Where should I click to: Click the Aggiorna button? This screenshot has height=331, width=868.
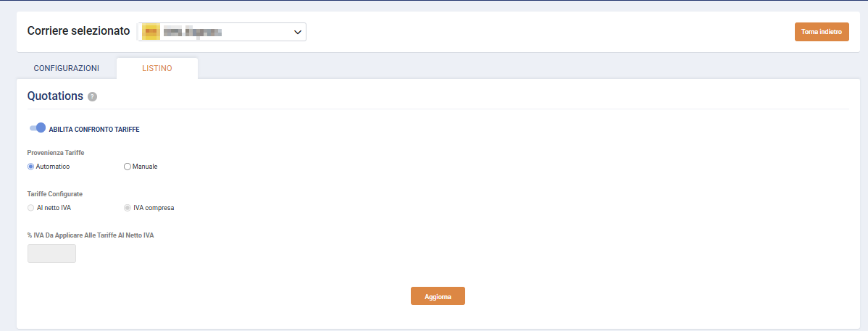(x=438, y=296)
